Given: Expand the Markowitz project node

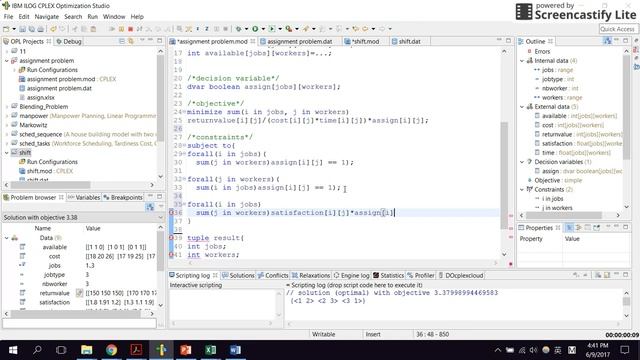Looking at the screenshot, I should (7, 125).
